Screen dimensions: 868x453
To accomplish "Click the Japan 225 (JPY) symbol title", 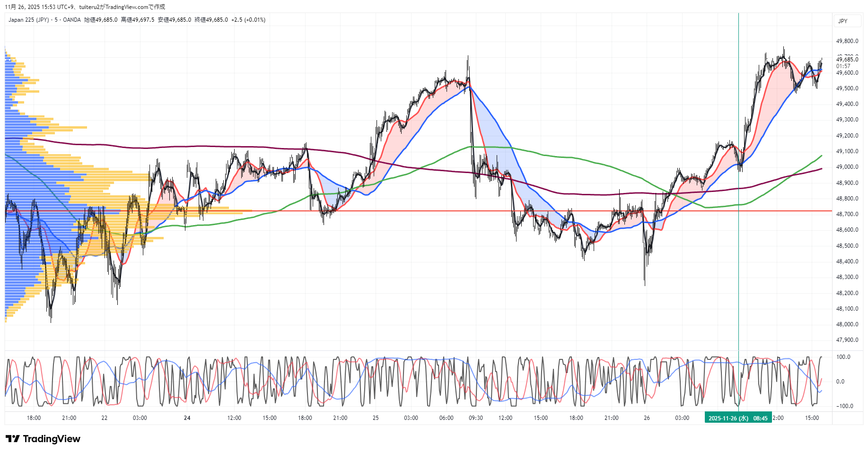I will coord(28,20).
